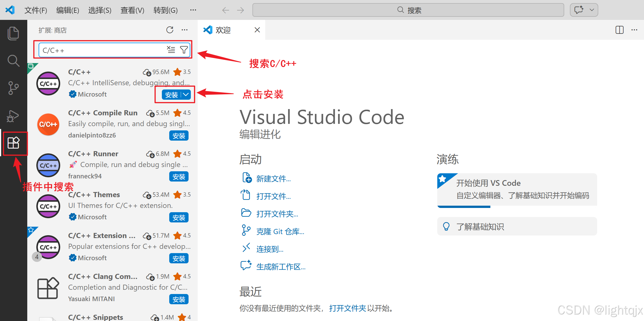The image size is (644, 321).
Task: Open the Source Control view
Action: click(x=13, y=88)
